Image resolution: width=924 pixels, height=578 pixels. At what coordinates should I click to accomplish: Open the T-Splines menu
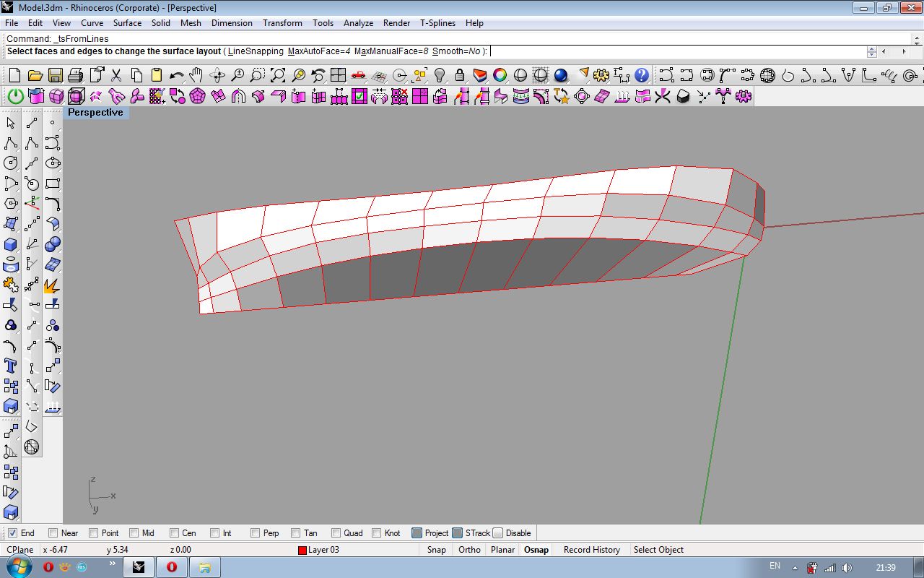pos(437,23)
